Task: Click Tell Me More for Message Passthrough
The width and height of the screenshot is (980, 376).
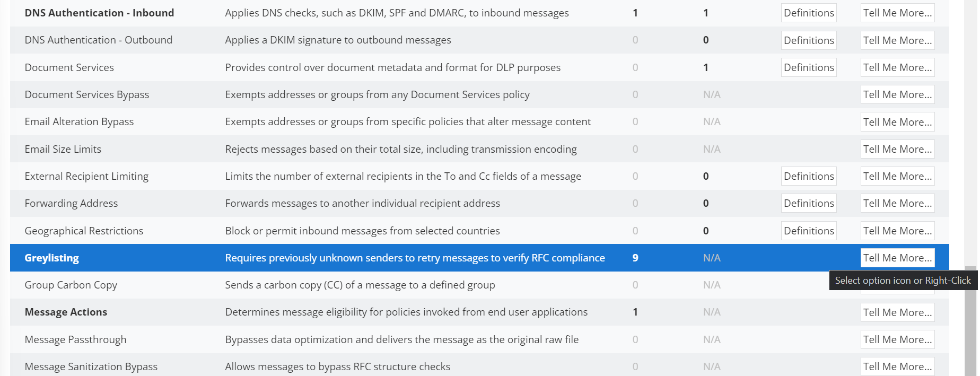Action: [897, 339]
